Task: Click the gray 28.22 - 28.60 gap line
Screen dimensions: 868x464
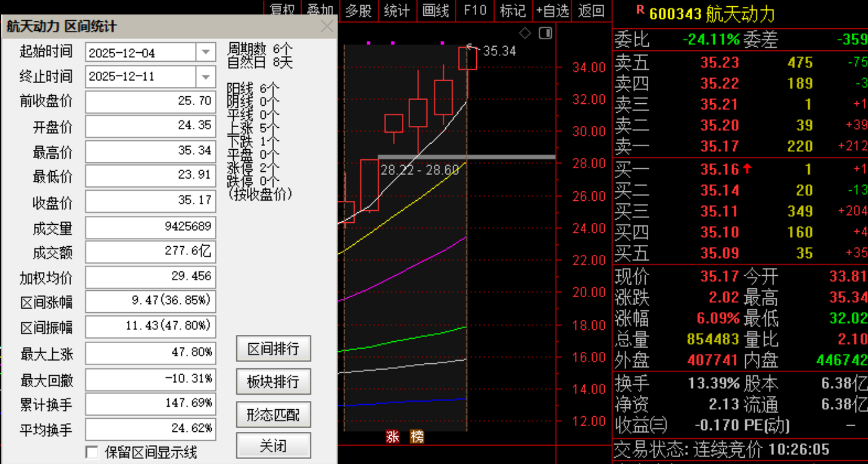Action: click(466, 157)
